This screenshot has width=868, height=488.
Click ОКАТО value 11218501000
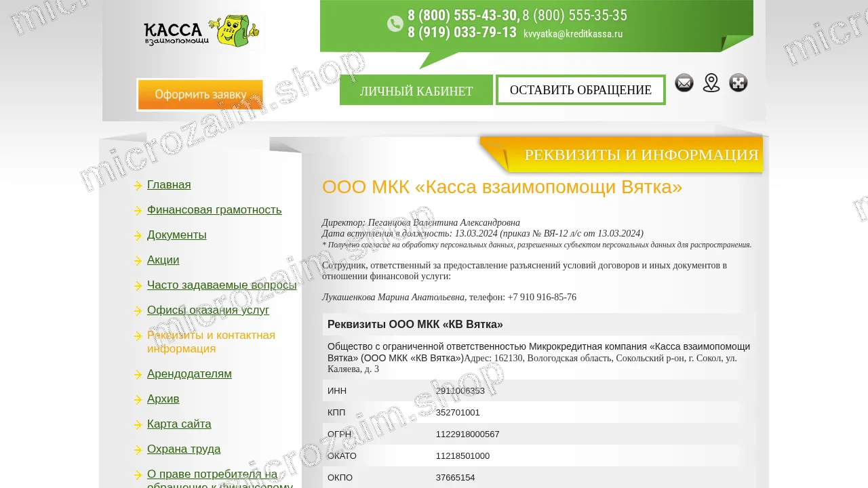click(462, 456)
